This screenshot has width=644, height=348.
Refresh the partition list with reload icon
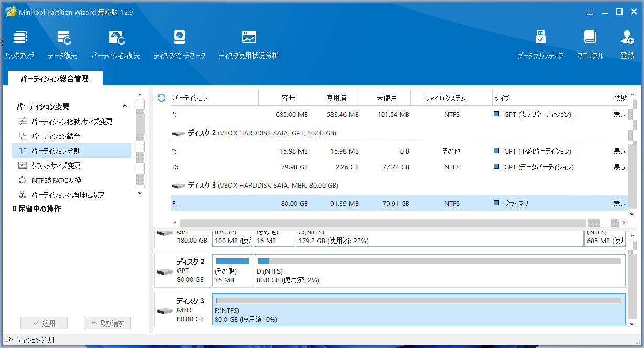point(161,98)
